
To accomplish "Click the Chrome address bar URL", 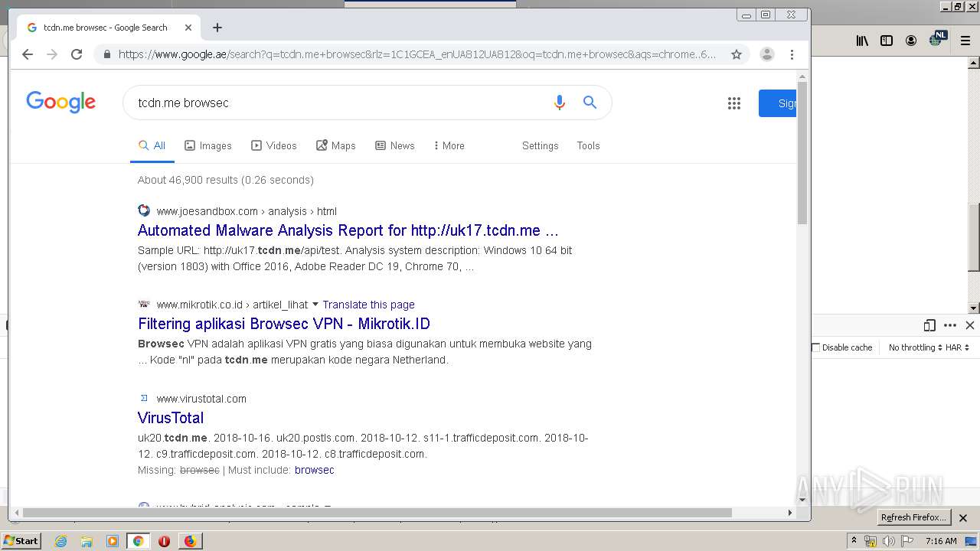I will (x=417, y=54).
